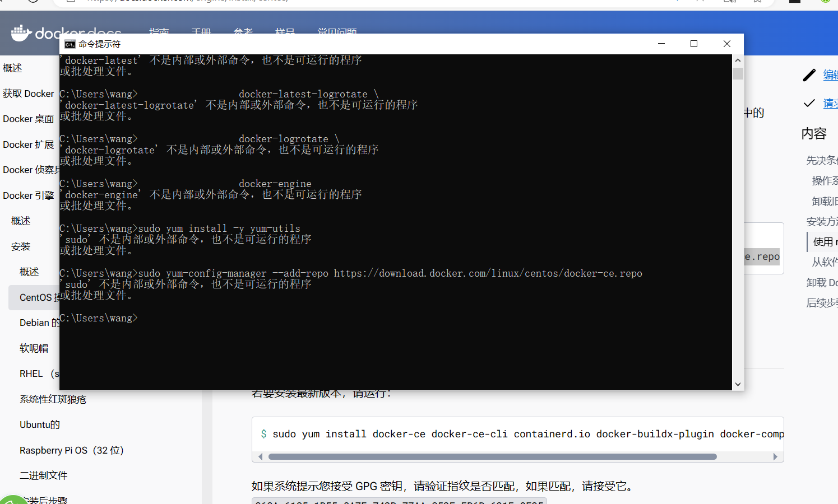Click right arrow of code block scrollbar

tap(775, 456)
